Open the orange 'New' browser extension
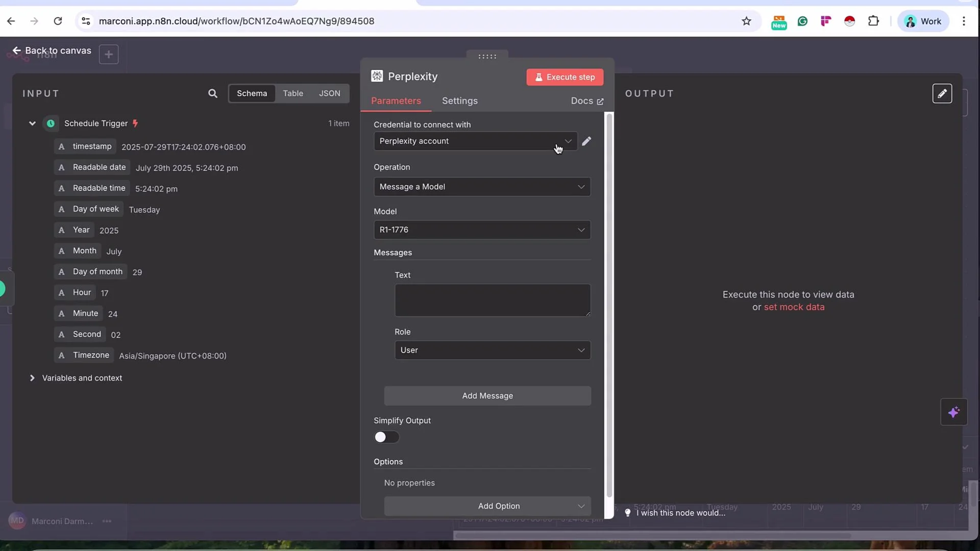 click(779, 22)
